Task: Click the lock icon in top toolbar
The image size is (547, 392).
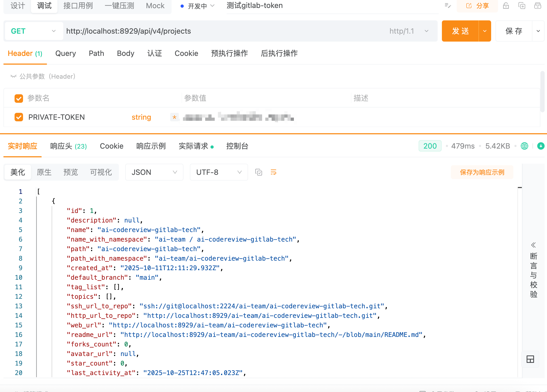Action: [506, 6]
